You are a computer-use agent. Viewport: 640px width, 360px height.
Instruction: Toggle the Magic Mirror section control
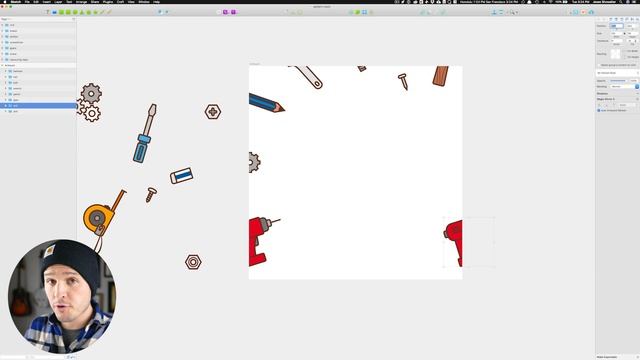click(x=637, y=99)
